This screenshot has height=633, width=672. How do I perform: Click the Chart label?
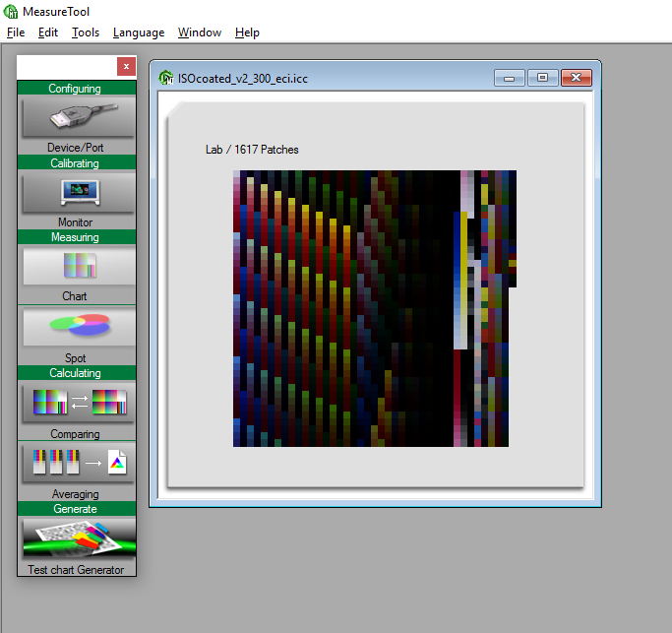pyautogui.click(x=75, y=296)
